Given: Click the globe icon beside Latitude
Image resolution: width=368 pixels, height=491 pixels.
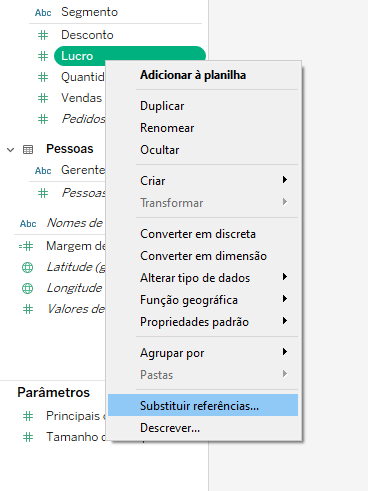Looking at the screenshot, I should (28, 267).
